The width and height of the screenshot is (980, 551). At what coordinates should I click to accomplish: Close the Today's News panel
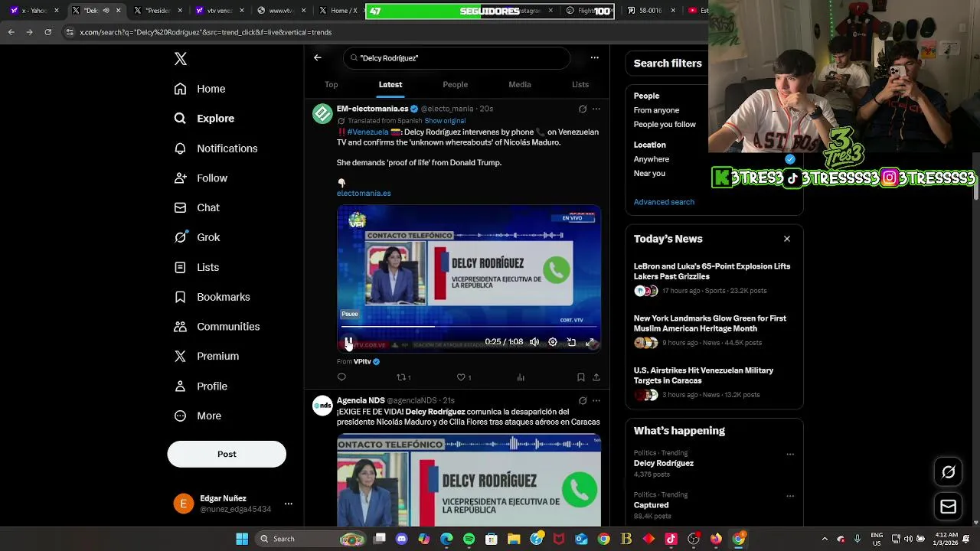[x=787, y=239]
